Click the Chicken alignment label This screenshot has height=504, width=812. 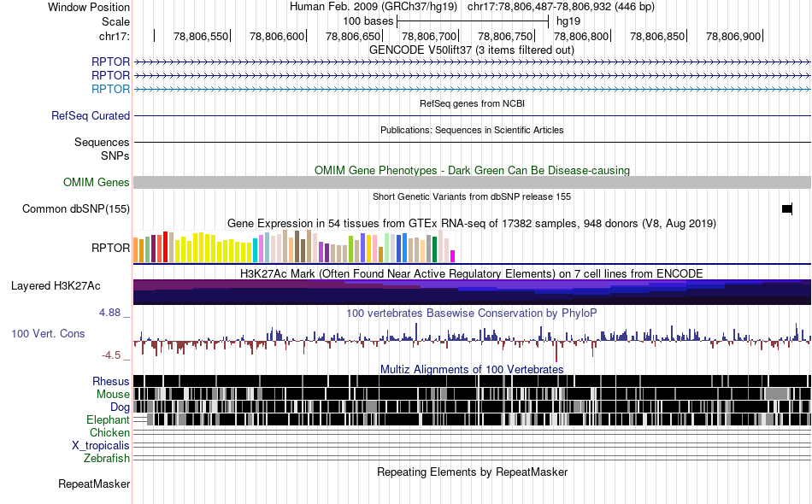(109, 432)
